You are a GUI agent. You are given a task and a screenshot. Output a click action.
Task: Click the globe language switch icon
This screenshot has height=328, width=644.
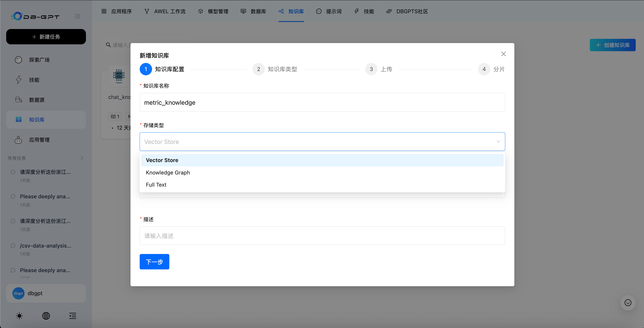[x=46, y=316]
